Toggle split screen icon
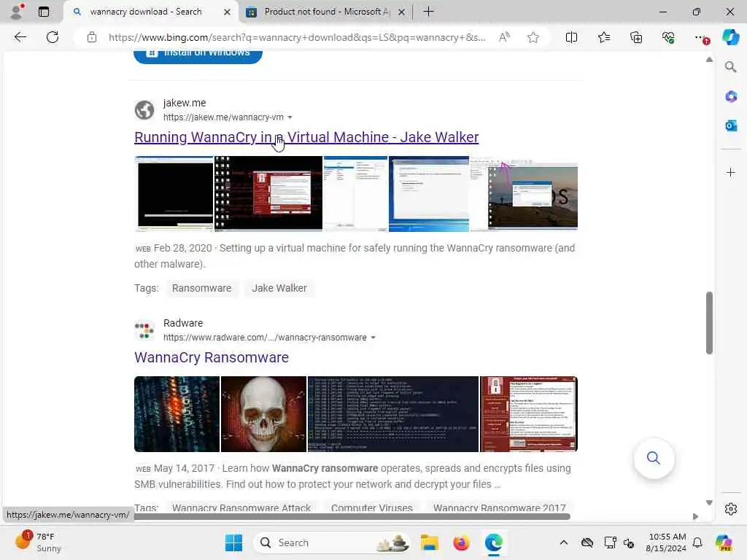The image size is (747, 560). tap(571, 37)
